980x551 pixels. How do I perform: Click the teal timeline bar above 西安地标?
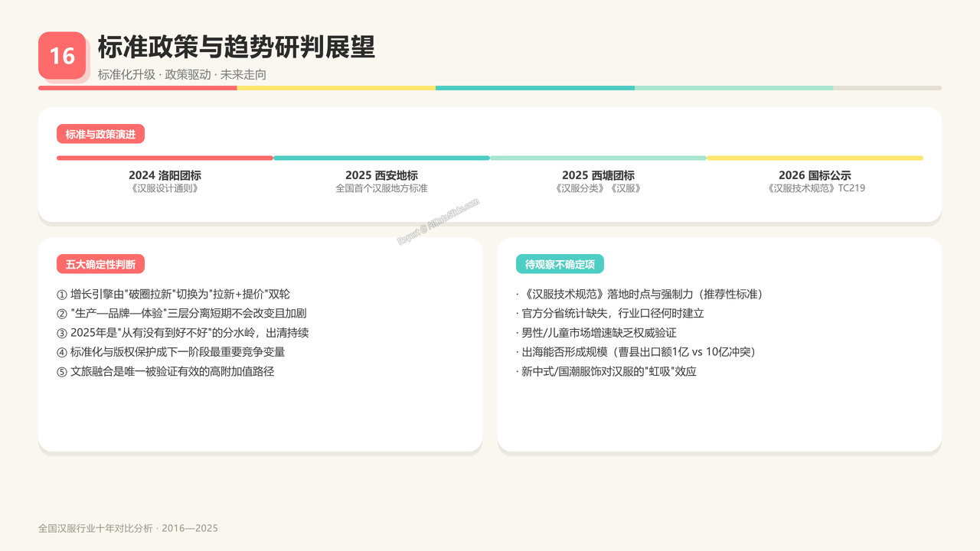coord(381,158)
